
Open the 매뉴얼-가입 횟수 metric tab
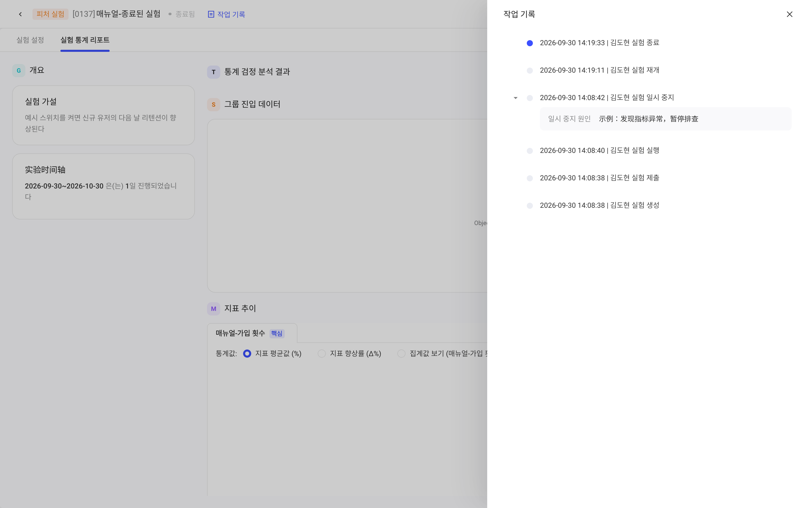pyautogui.click(x=252, y=333)
